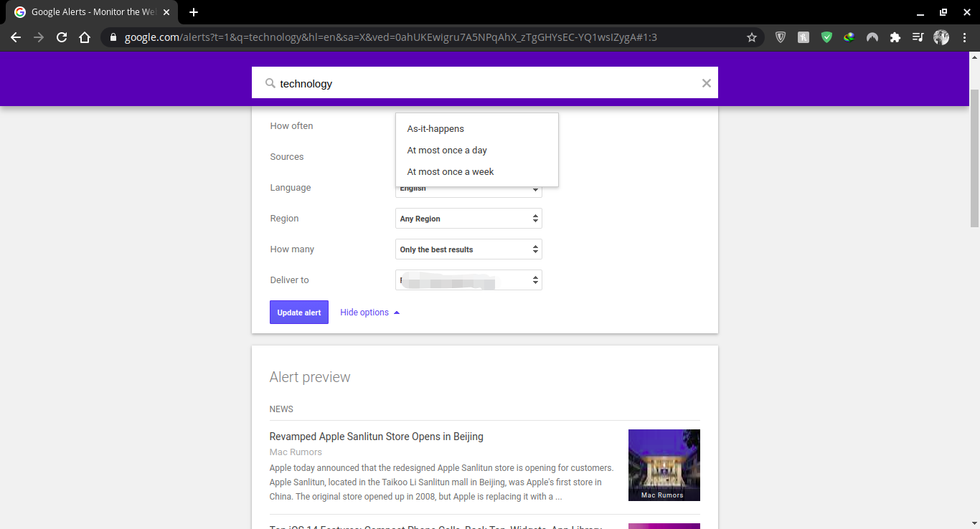
Task: Click the Mac Rumors source name
Action: click(x=296, y=452)
